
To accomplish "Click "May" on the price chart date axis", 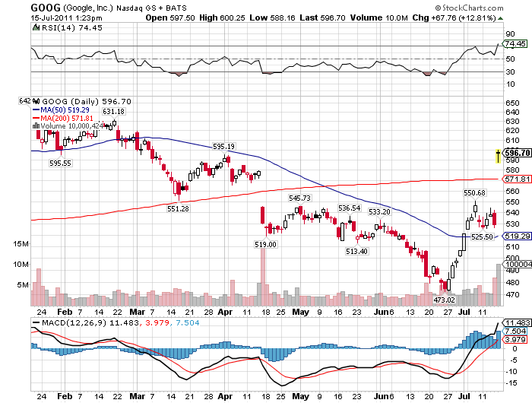I will click(301, 312).
